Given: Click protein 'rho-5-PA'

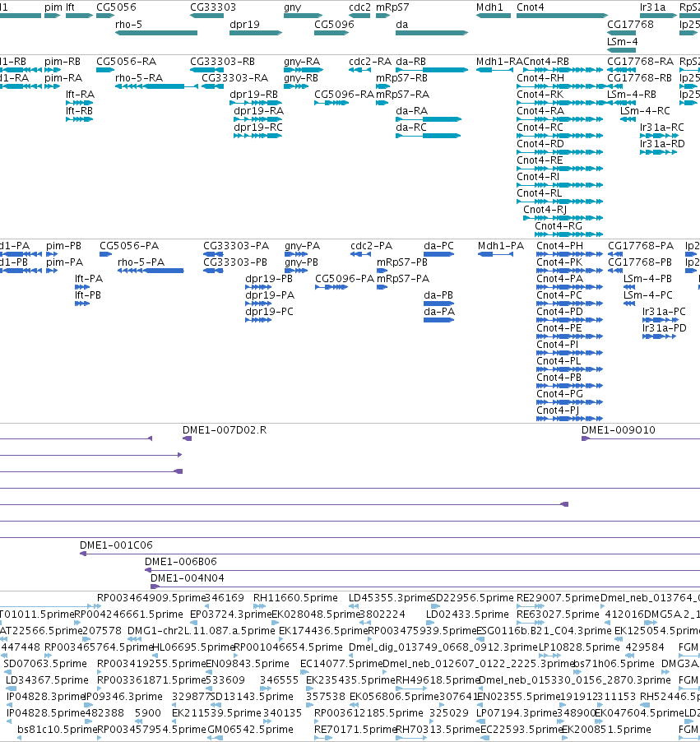Looking at the screenshot, I should [141, 262].
